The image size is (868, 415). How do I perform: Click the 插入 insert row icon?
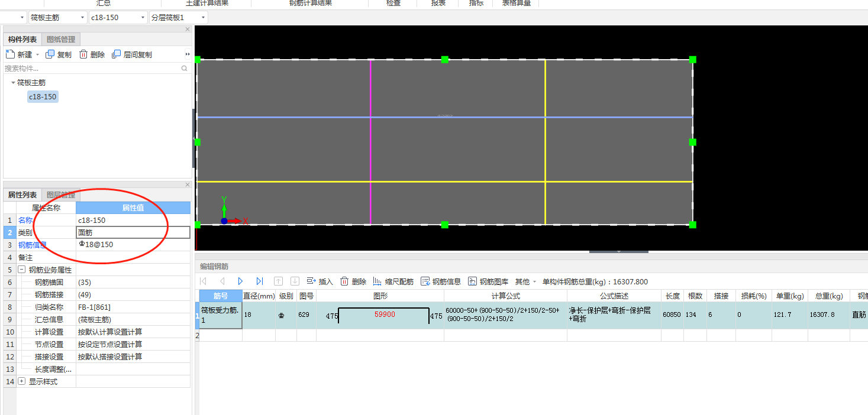click(311, 281)
